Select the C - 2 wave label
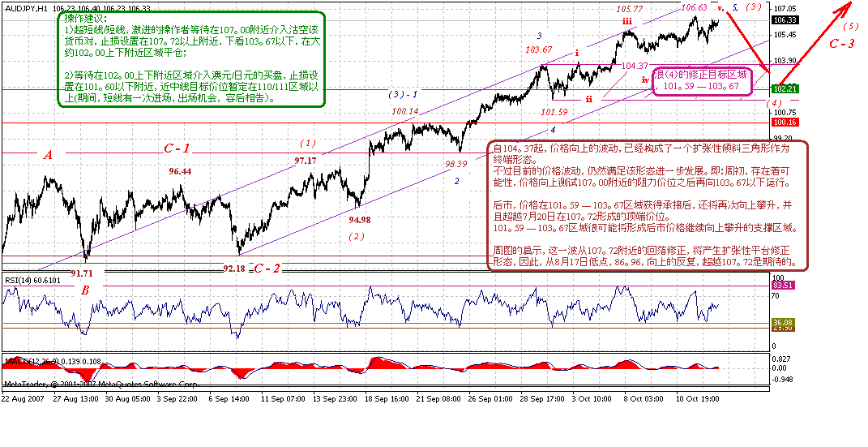 (x=267, y=269)
